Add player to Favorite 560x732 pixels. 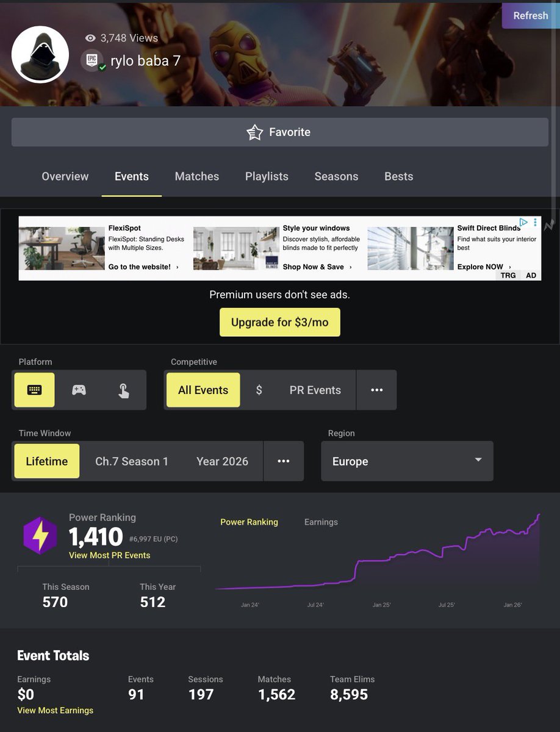279,132
